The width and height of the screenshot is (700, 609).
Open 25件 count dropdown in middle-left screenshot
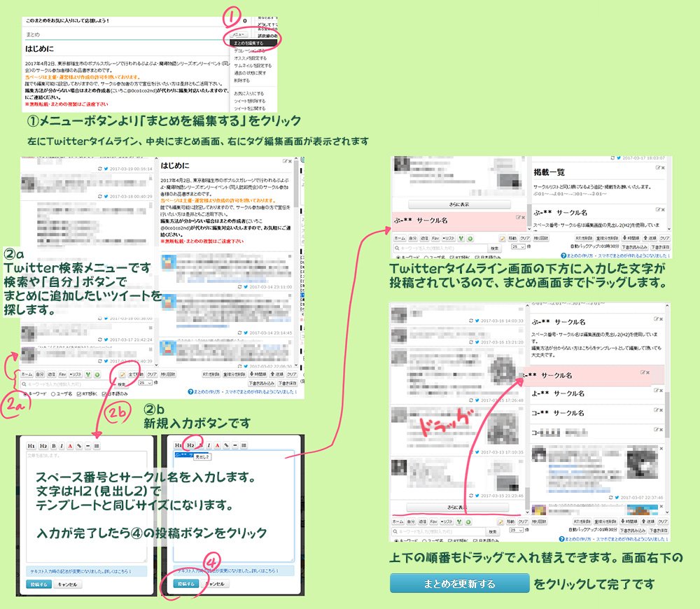[x=146, y=383]
